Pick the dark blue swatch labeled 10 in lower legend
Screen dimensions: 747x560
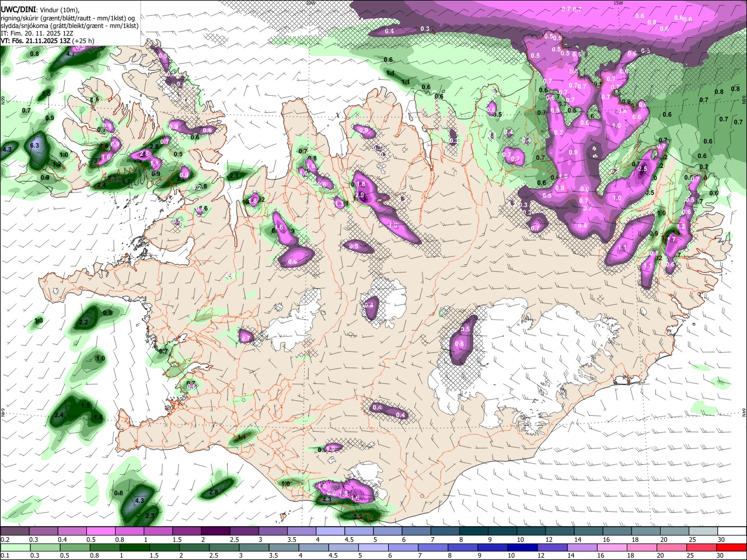pyautogui.click(x=521, y=547)
